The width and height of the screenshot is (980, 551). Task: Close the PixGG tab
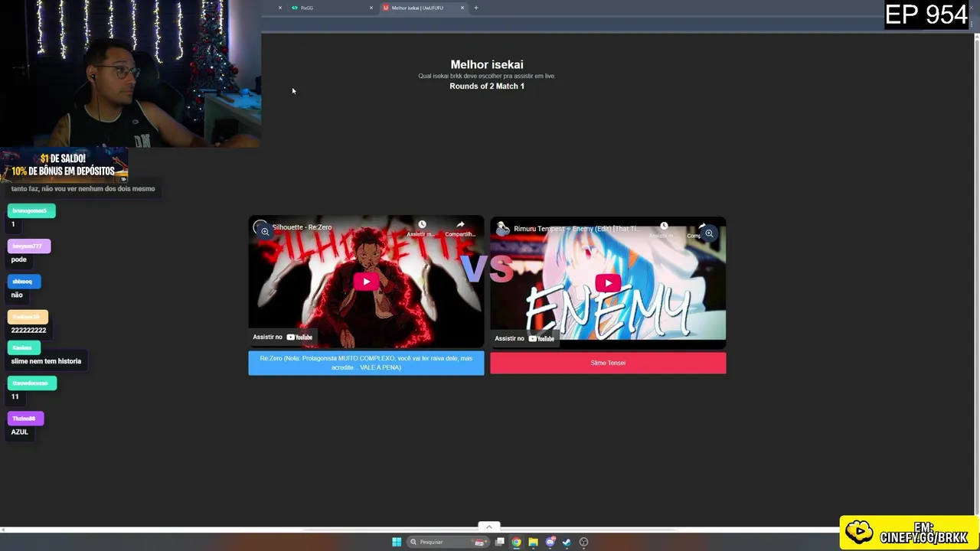[371, 8]
